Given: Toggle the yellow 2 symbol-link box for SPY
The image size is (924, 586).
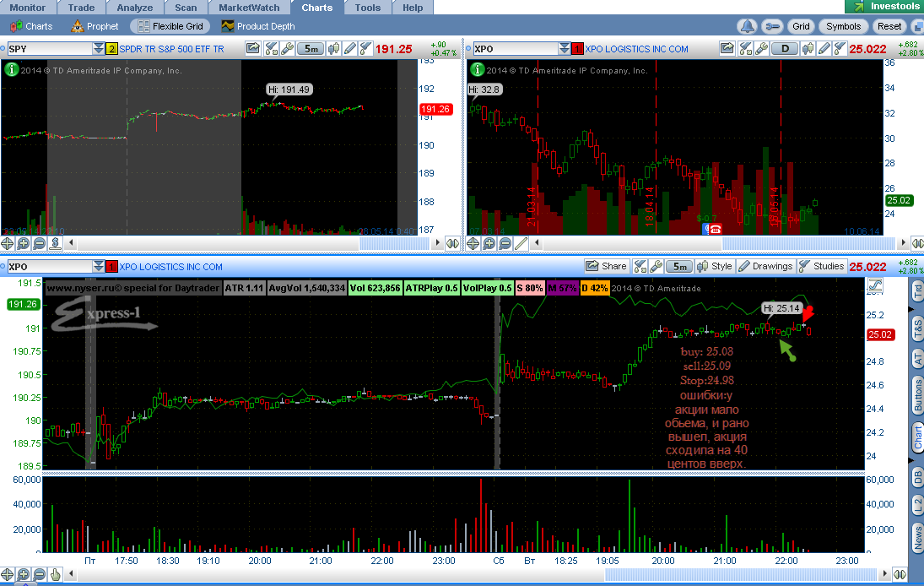Looking at the screenshot, I should [x=111, y=49].
